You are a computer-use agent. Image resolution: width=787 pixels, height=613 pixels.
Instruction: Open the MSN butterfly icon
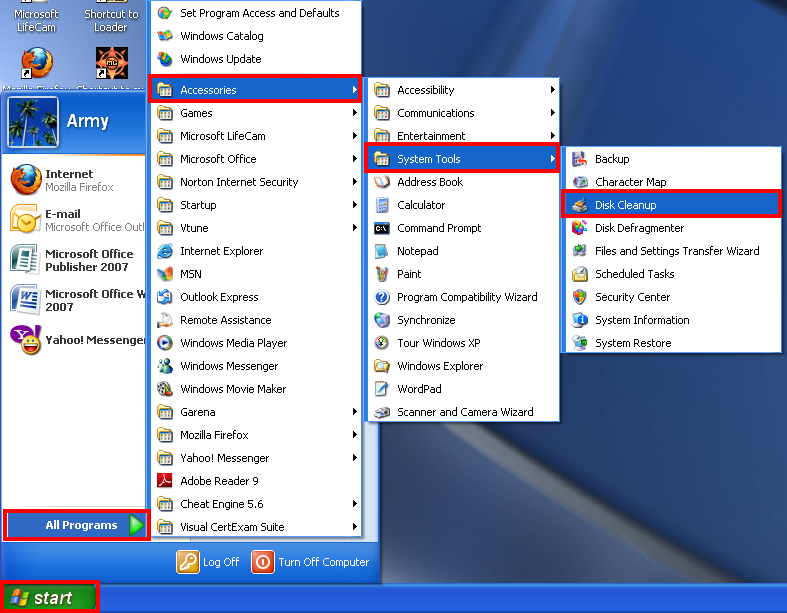[165, 274]
